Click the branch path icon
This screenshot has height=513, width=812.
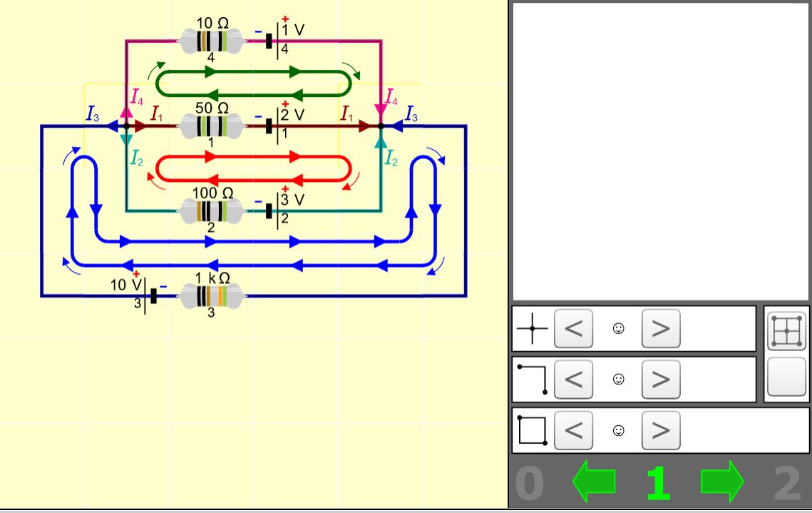tap(532, 379)
